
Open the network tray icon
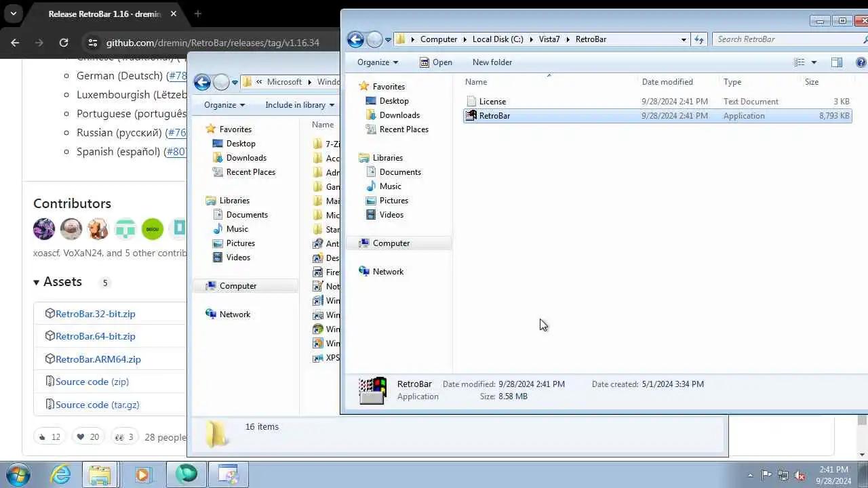783,475
